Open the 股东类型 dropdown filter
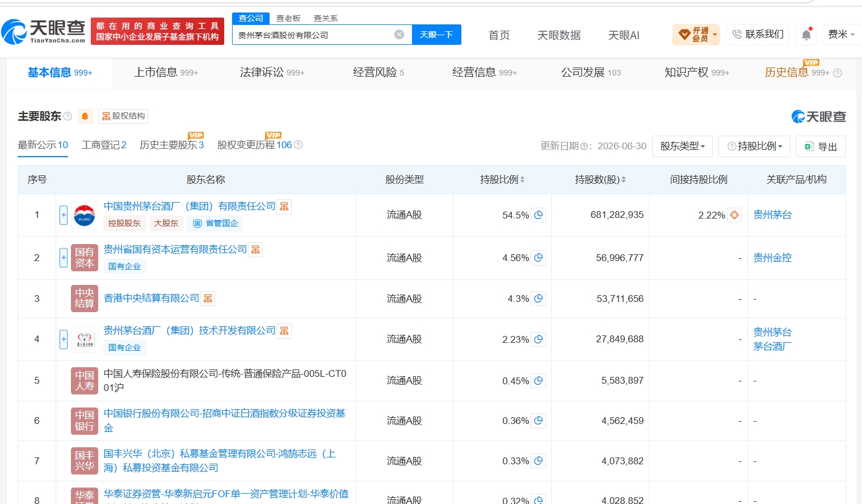The image size is (862, 504). click(682, 146)
